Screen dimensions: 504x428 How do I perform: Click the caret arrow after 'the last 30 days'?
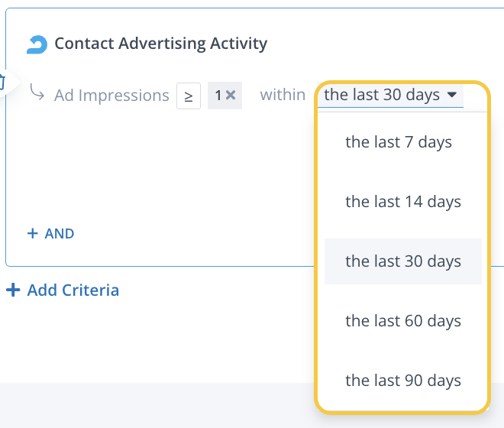(452, 96)
